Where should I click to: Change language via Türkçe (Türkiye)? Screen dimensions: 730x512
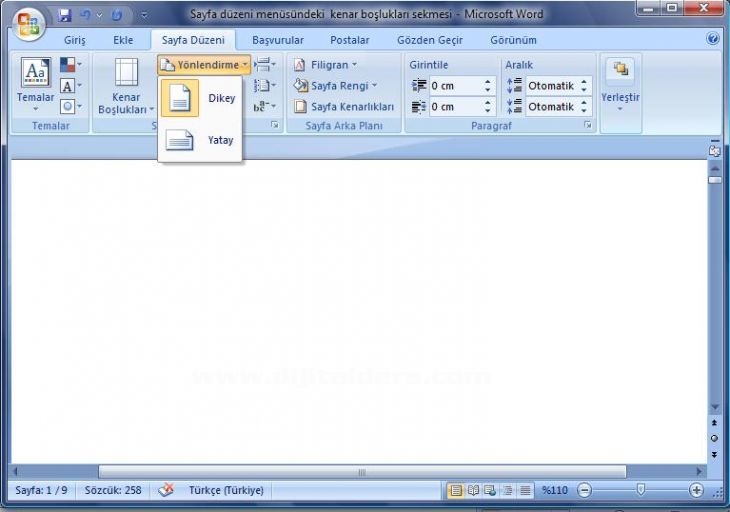tap(226, 490)
